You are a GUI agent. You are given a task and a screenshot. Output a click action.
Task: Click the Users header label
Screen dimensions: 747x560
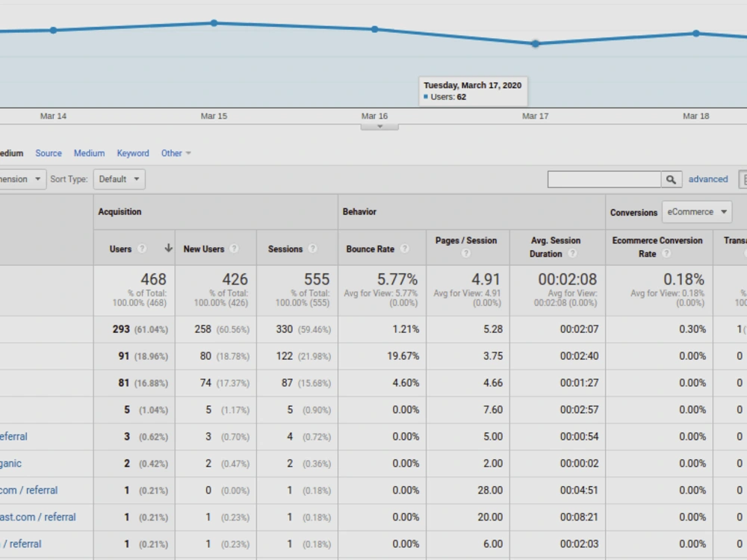click(120, 249)
